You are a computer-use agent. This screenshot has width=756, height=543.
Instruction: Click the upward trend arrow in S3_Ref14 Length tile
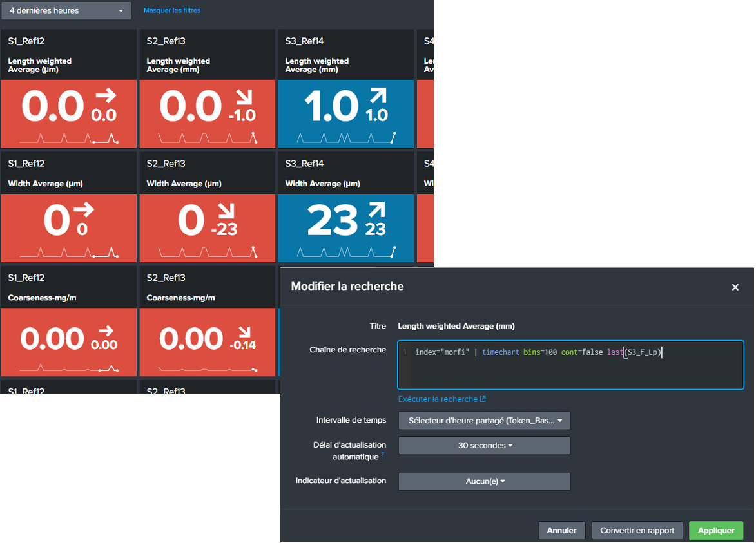pos(378,95)
